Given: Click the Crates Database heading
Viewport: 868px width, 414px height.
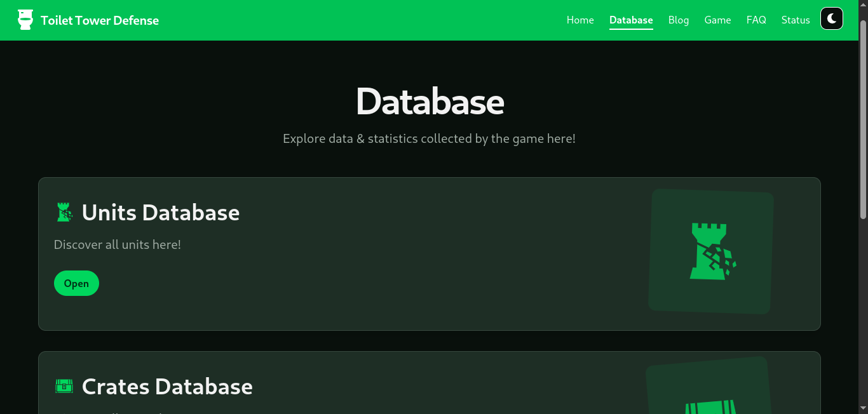Looking at the screenshot, I should click(167, 386).
